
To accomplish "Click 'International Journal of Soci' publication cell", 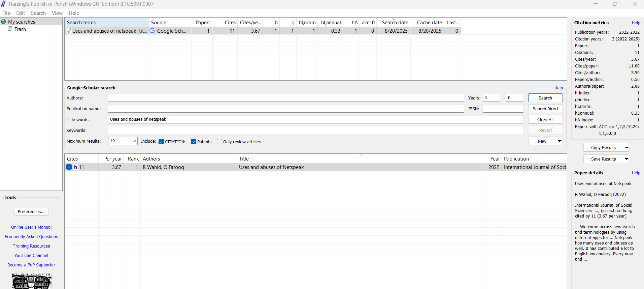I will pos(535,167).
